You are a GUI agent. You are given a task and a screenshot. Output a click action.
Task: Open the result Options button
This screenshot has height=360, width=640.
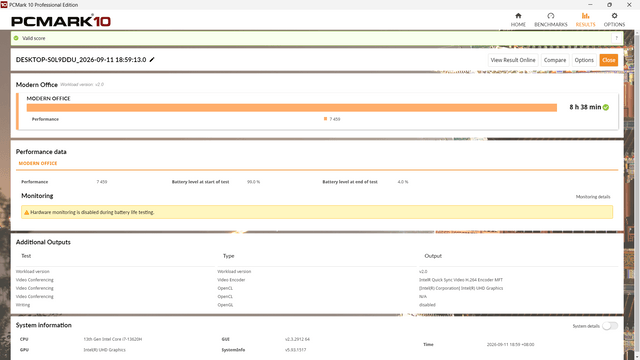tap(584, 60)
